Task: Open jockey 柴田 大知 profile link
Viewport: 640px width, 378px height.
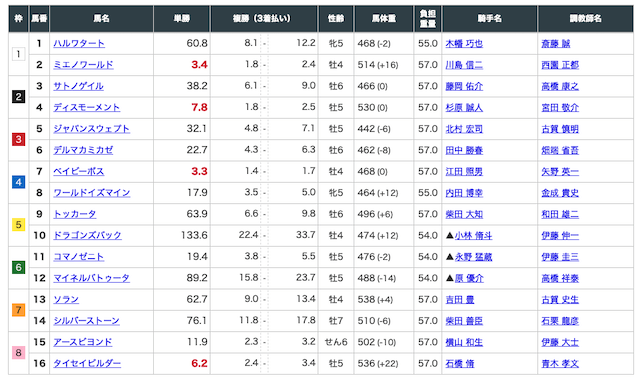Action: pos(464,214)
